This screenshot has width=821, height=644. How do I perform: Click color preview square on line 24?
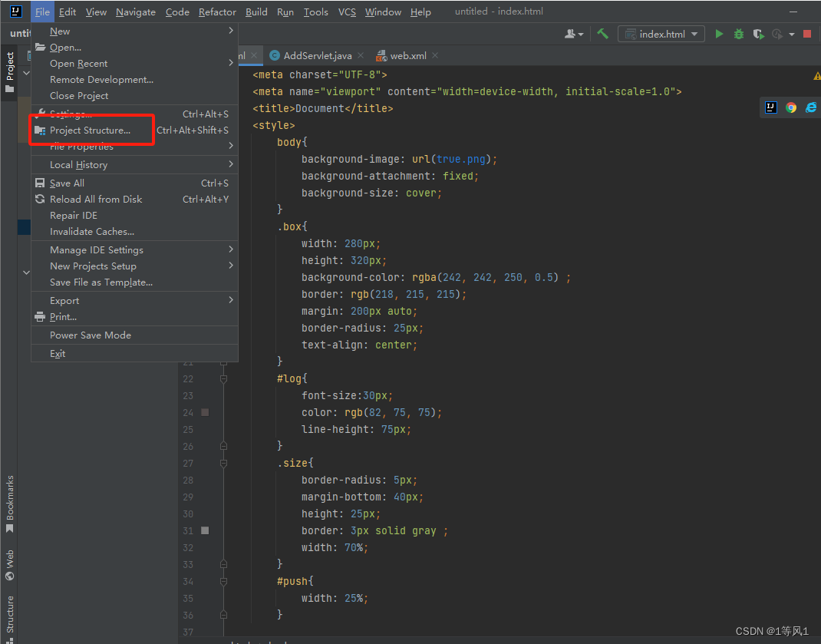pyautogui.click(x=205, y=412)
